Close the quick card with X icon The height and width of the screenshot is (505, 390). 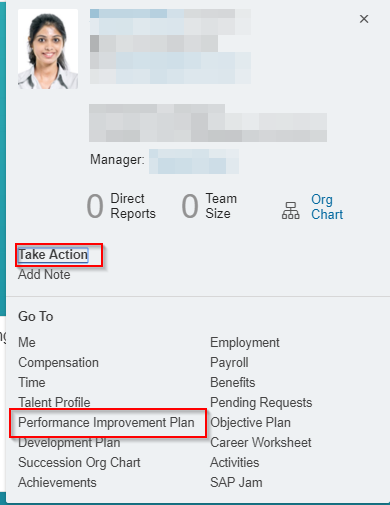[364, 19]
